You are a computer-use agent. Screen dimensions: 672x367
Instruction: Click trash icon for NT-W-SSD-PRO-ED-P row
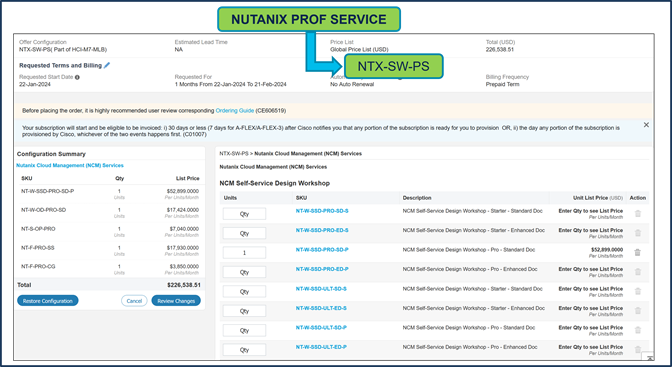click(638, 272)
